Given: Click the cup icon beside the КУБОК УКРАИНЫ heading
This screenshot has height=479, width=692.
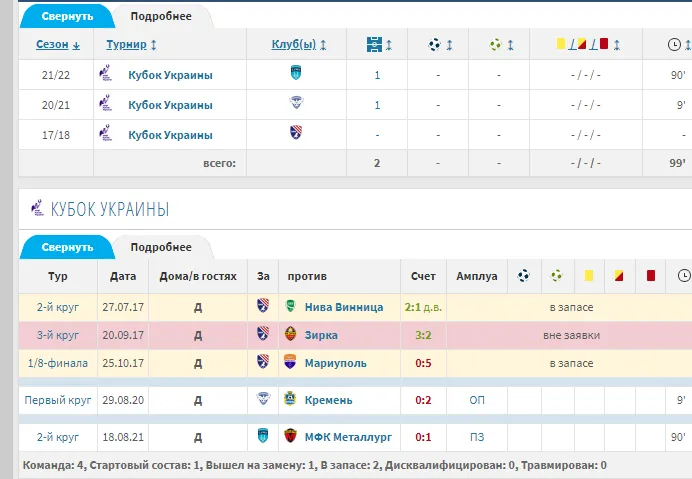Looking at the screenshot, I should pos(37,208).
